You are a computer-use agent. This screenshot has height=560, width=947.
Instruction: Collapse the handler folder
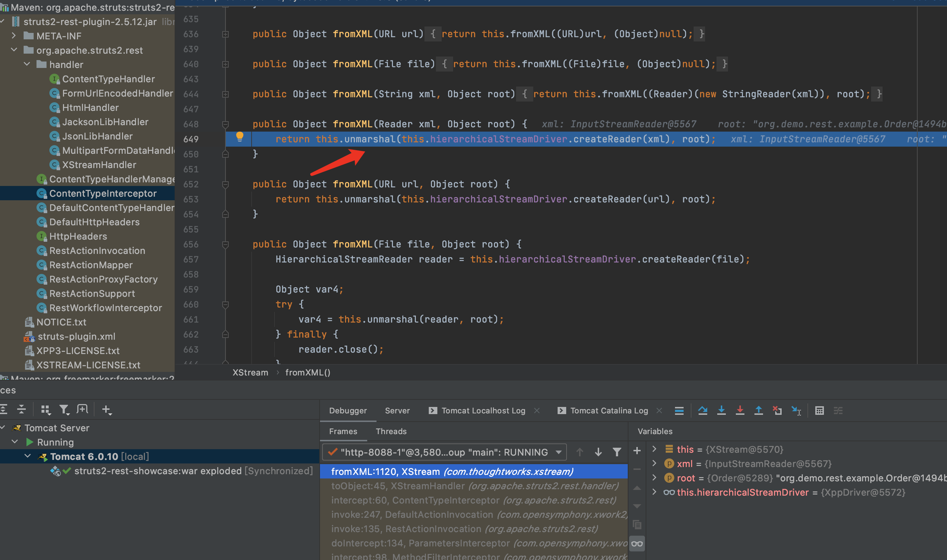pos(27,64)
